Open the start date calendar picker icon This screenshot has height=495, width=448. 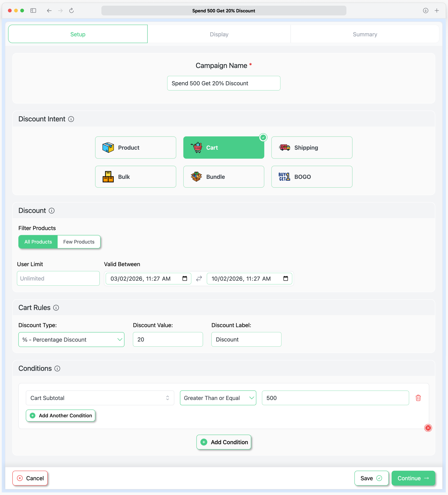185,279
